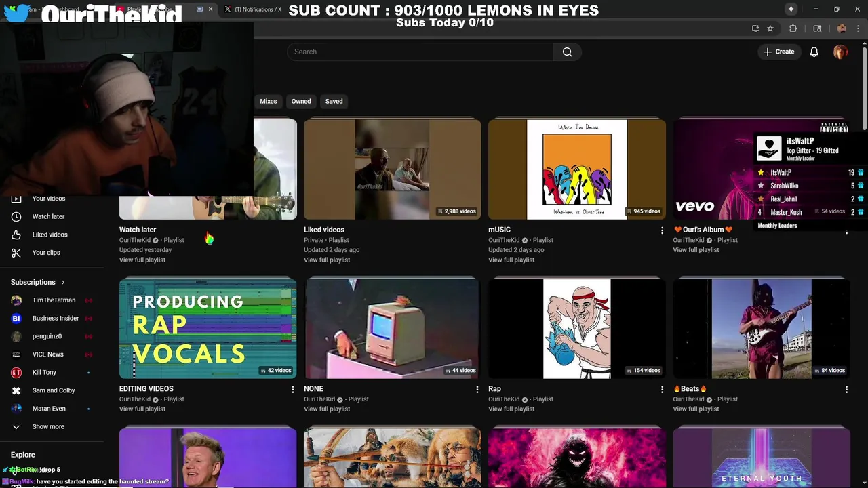Click the Create button
This screenshot has height=488, width=868.
point(778,52)
